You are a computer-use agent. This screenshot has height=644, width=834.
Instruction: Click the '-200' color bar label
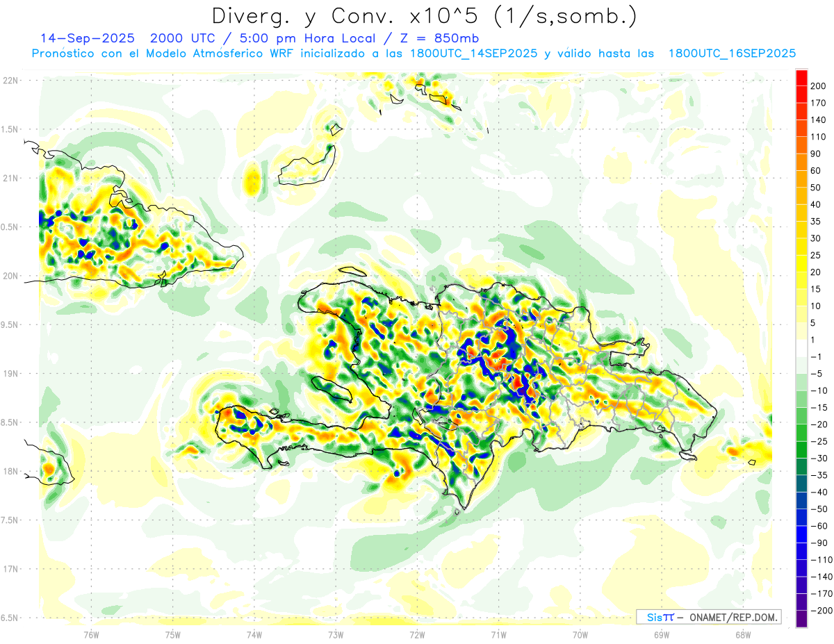[x=821, y=610]
